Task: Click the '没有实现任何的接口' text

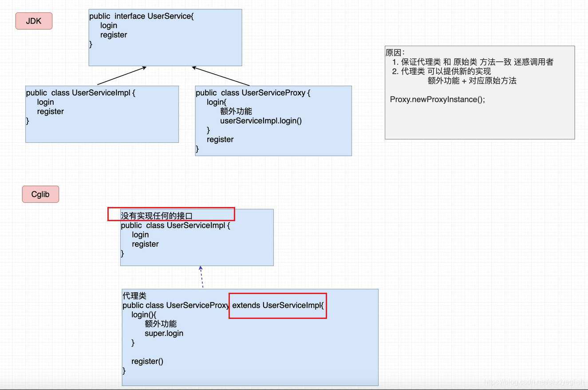Action: pos(157,216)
